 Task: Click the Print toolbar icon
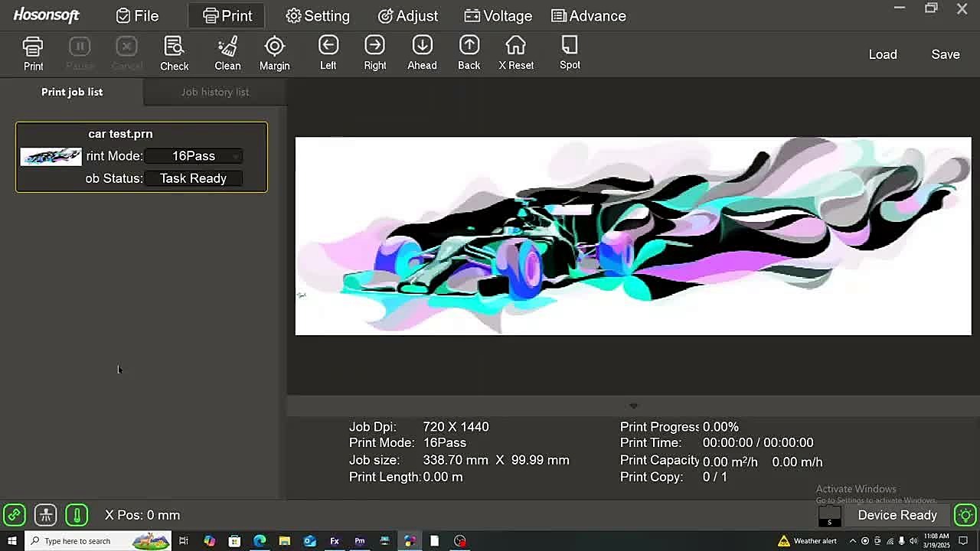pos(33,54)
